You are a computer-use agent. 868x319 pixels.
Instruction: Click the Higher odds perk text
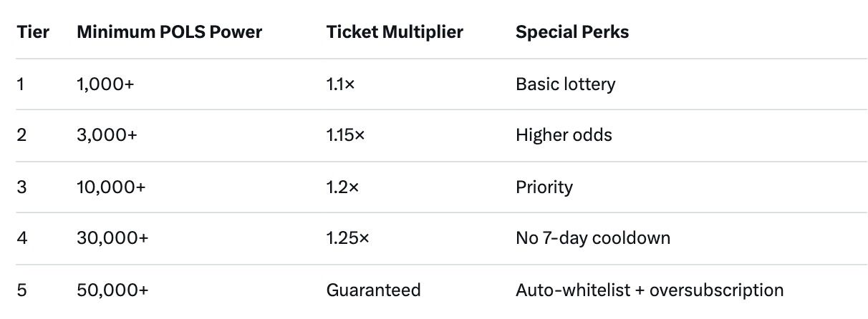(564, 135)
